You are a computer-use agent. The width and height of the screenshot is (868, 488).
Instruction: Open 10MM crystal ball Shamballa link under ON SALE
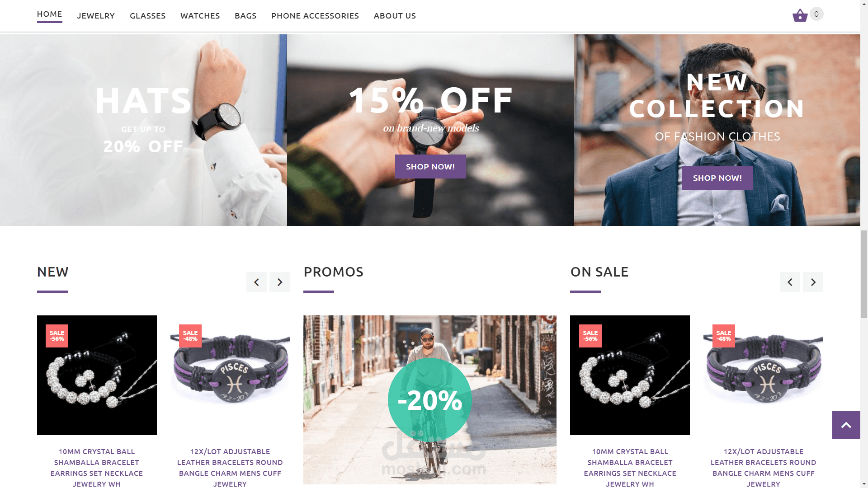tap(630, 468)
